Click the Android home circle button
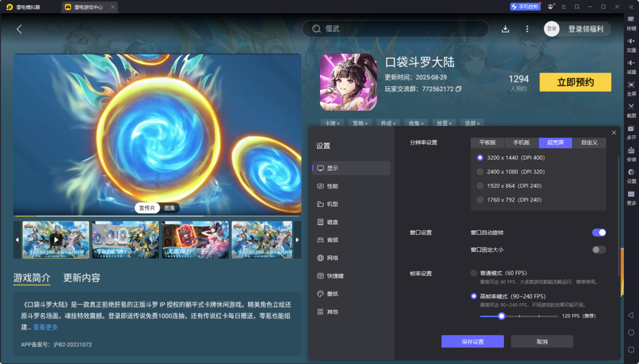The height and width of the screenshot is (364, 639). [x=631, y=332]
